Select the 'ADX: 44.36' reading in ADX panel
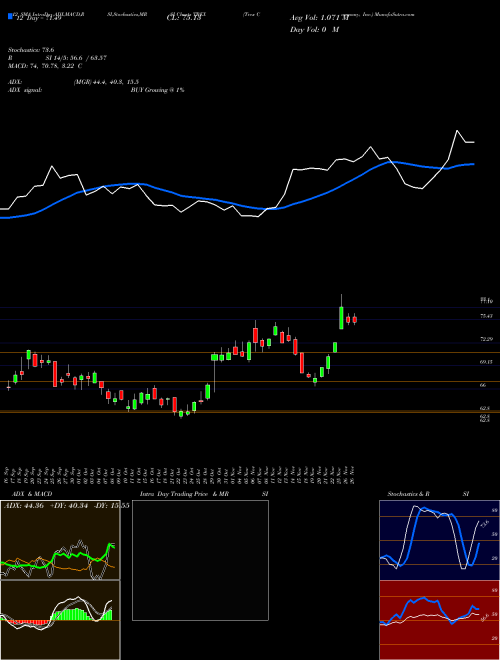The image size is (500, 660). pyautogui.click(x=24, y=506)
